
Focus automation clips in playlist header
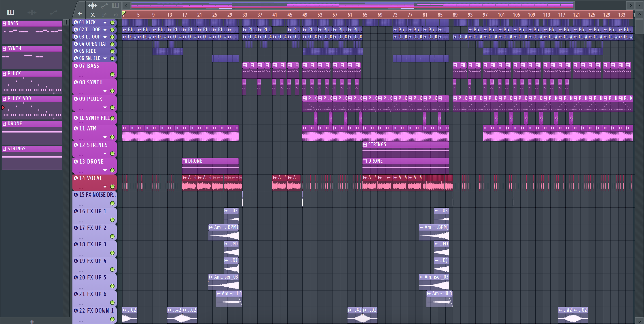point(104,5)
